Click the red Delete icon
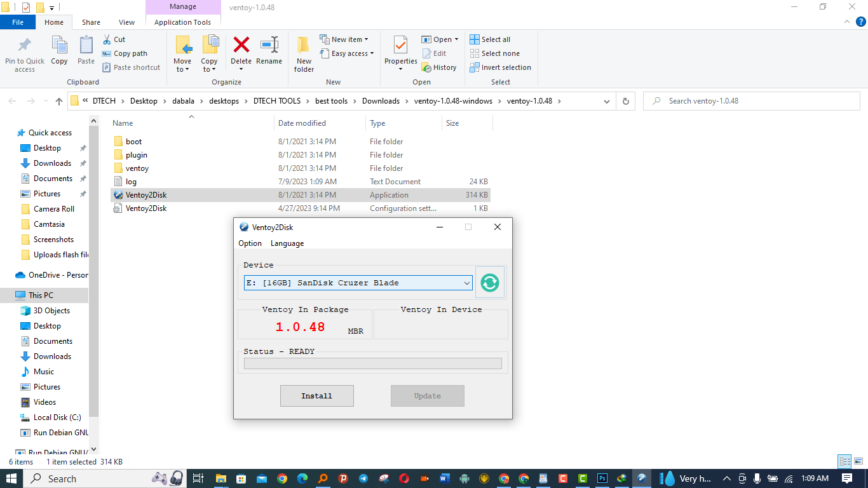 (241, 46)
